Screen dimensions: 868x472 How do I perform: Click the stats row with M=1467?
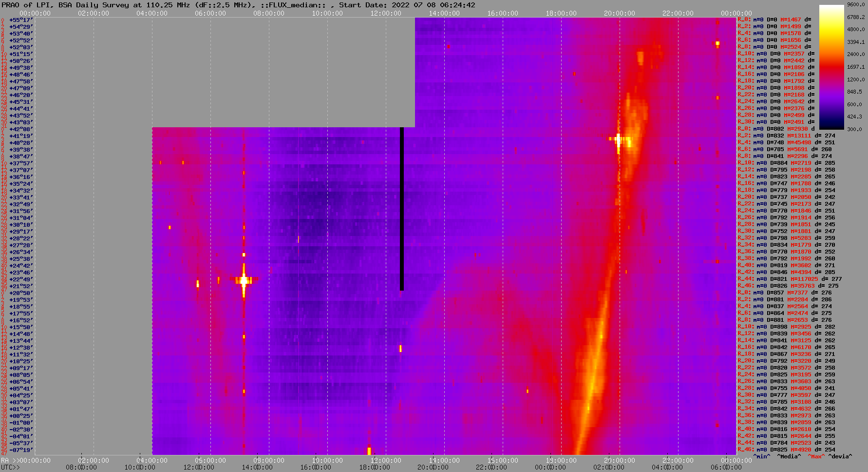[x=774, y=20]
